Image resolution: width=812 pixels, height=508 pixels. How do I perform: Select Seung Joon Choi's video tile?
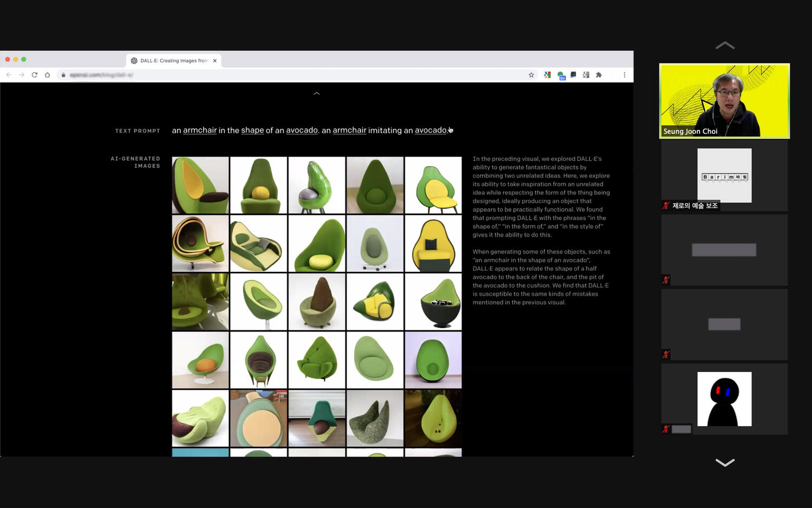(x=724, y=101)
